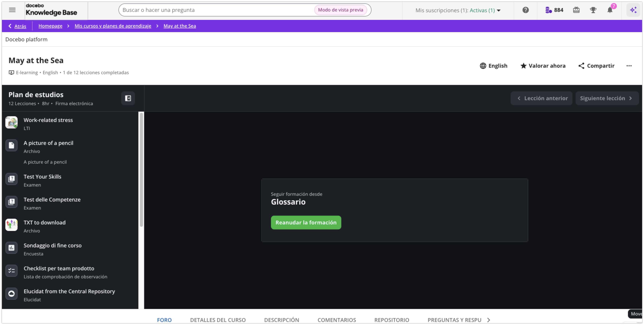The image size is (644, 325).
Task: Click Reanudar la formación button
Action: 306,222
